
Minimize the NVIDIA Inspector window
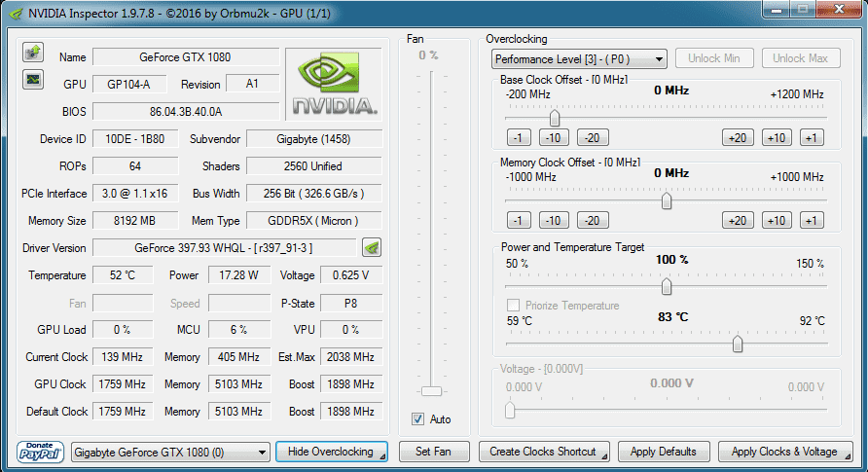point(777,10)
